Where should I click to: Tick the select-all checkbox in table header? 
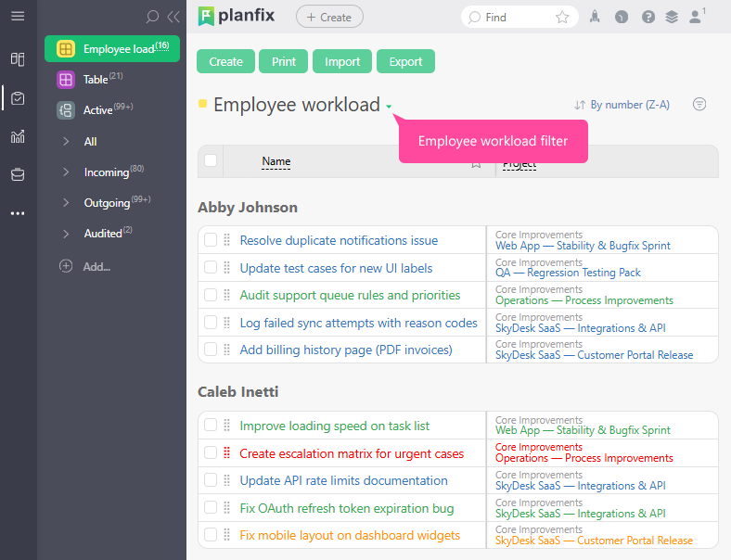pos(211,160)
